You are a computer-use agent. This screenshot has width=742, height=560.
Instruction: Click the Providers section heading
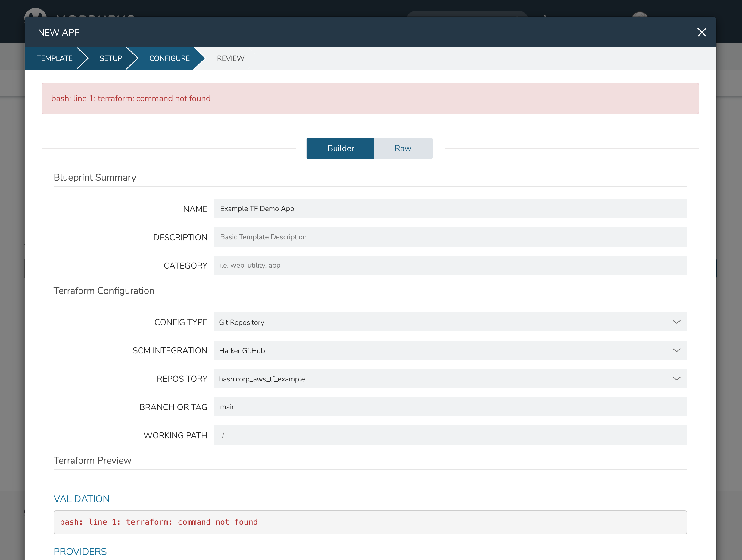click(x=80, y=551)
